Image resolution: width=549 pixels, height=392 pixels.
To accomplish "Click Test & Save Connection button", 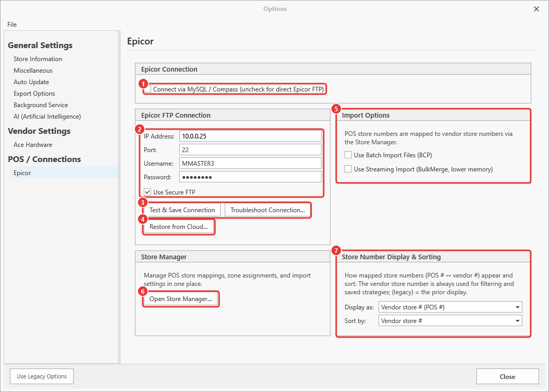I will click(x=182, y=210).
